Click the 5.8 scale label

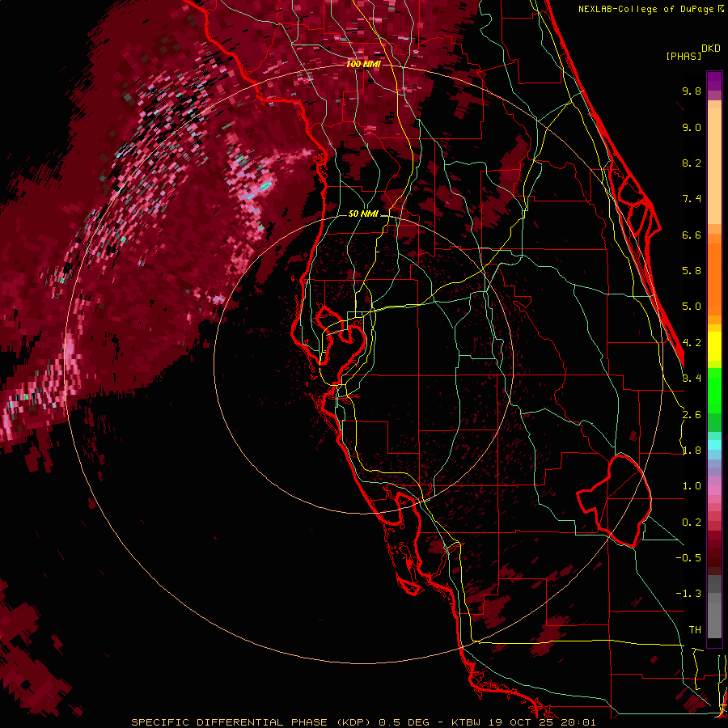[x=692, y=271]
